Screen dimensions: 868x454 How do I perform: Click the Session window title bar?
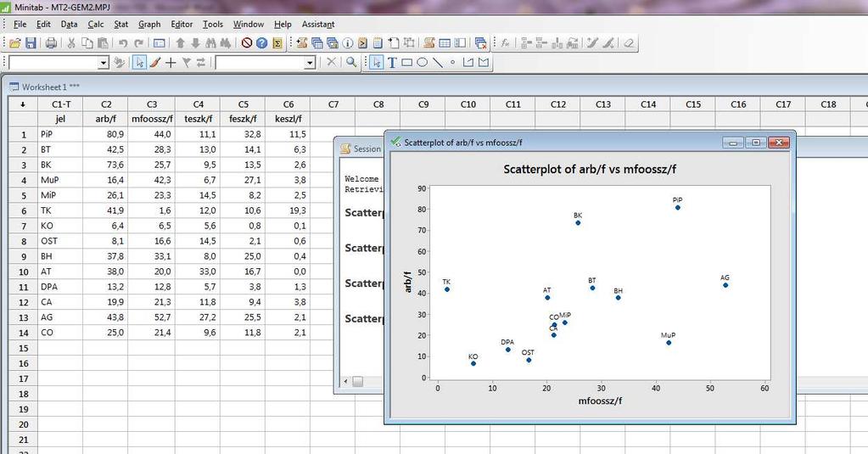tap(361, 149)
